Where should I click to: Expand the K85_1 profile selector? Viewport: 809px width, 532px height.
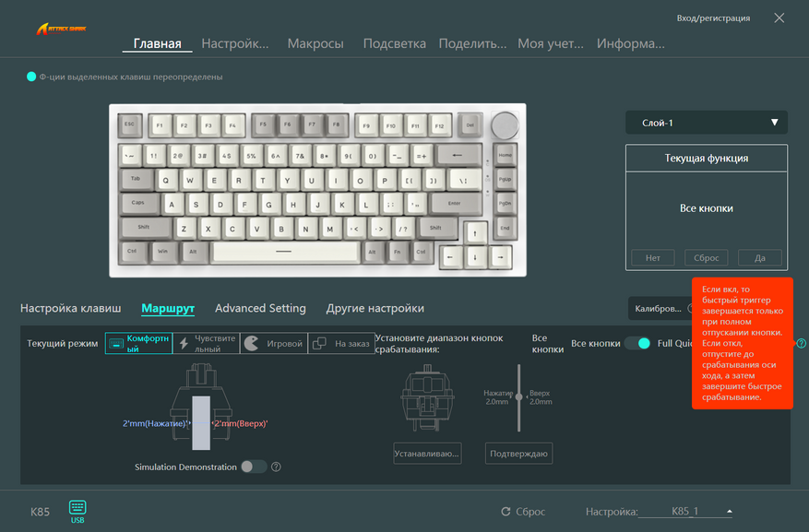[x=729, y=512]
